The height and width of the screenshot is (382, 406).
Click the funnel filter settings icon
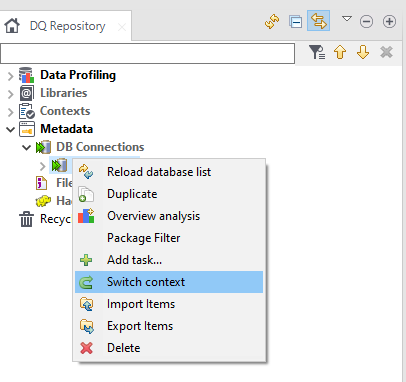point(316,52)
